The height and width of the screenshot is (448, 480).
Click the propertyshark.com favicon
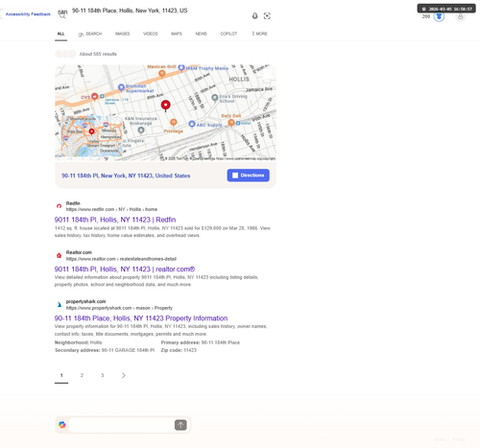[x=59, y=305]
